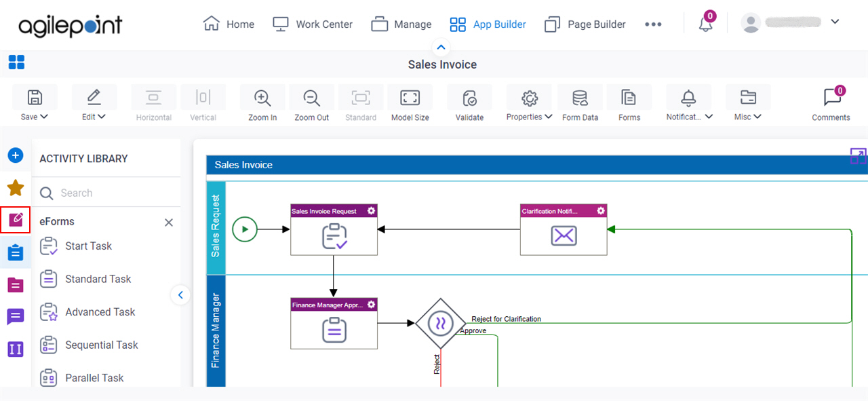Open Page Builder in top navigation
Viewport: 868px width, 401px height.
point(584,24)
